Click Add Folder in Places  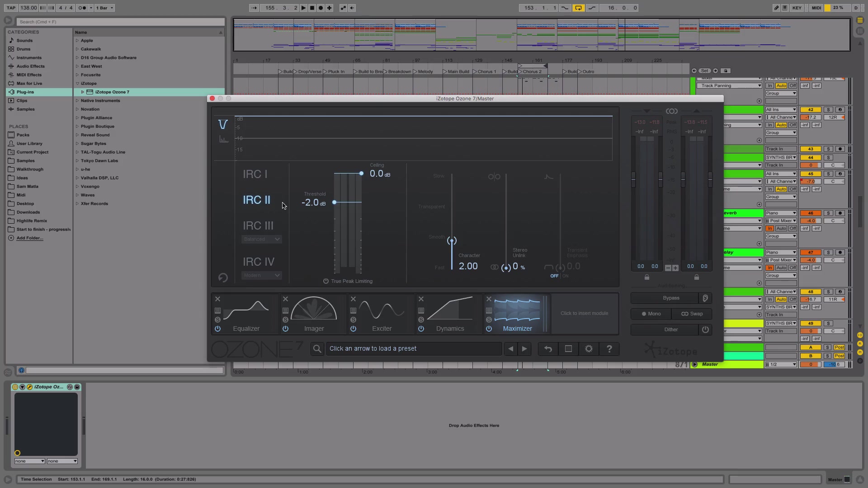pos(30,238)
